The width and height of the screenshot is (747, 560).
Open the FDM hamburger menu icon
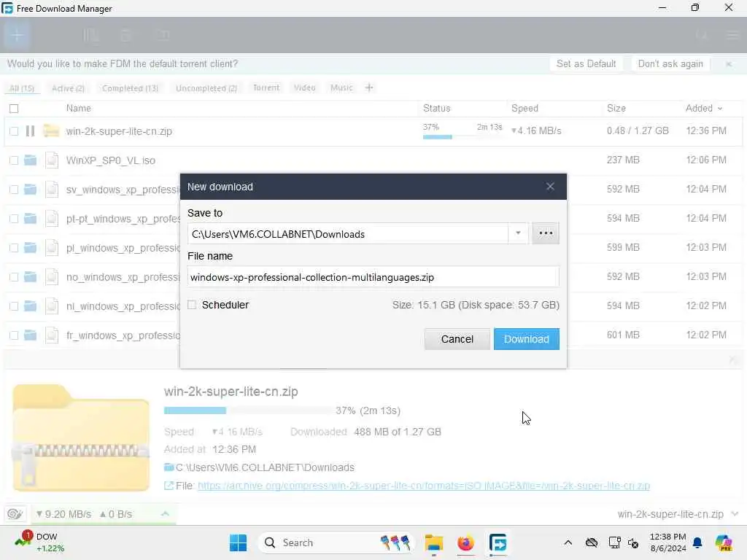click(x=732, y=35)
